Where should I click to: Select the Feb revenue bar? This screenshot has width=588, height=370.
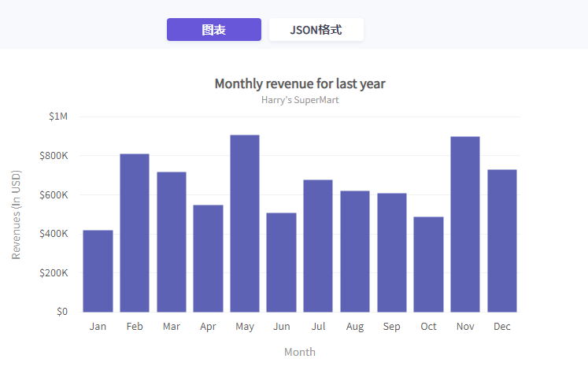click(x=135, y=233)
